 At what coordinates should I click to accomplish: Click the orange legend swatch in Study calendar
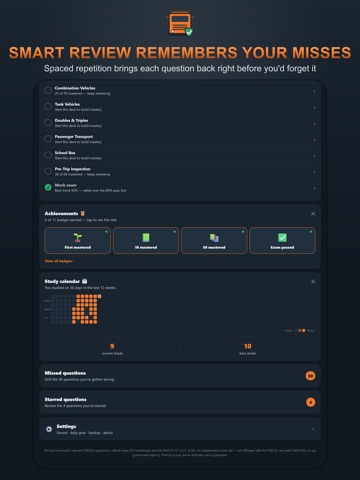[303, 330]
